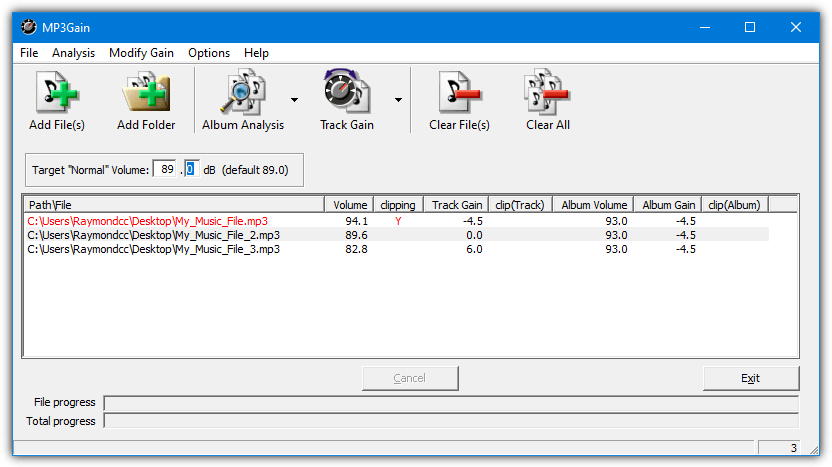Sort by the Volume column header
This screenshot has width=832, height=467.
[349, 205]
